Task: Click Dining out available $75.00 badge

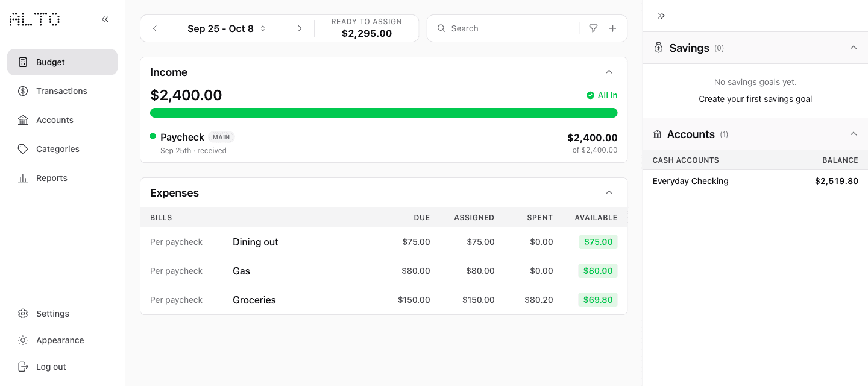Action: pyautogui.click(x=598, y=242)
